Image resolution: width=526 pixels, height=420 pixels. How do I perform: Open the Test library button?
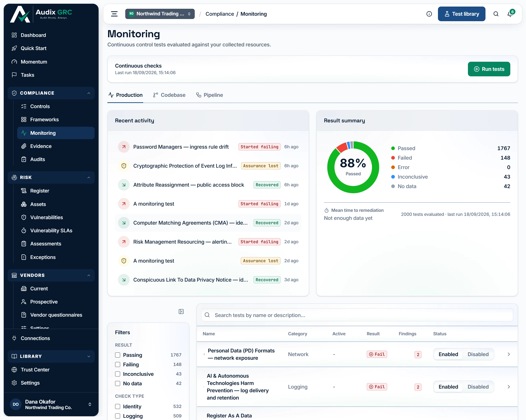[461, 14]
